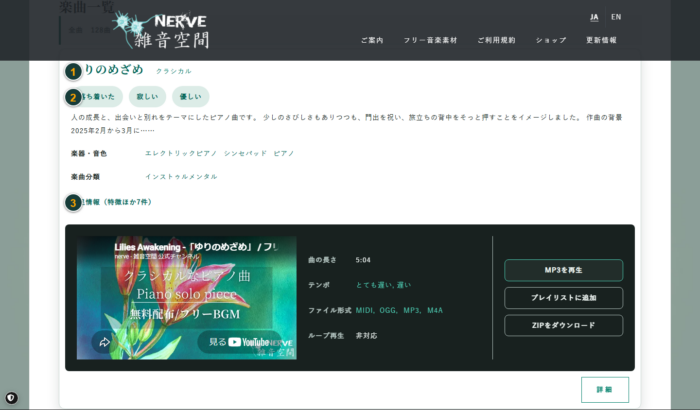Image resolution: width=700 pixels, height=410 pixels.
Task: Click the 楽曲分類 label
Action: click(x=85, y=176)
